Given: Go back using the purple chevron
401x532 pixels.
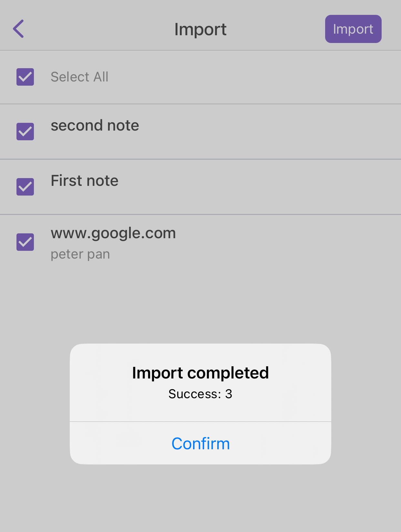Looking at the screenshot, I should pyautogui.click(x=18, y=29).
